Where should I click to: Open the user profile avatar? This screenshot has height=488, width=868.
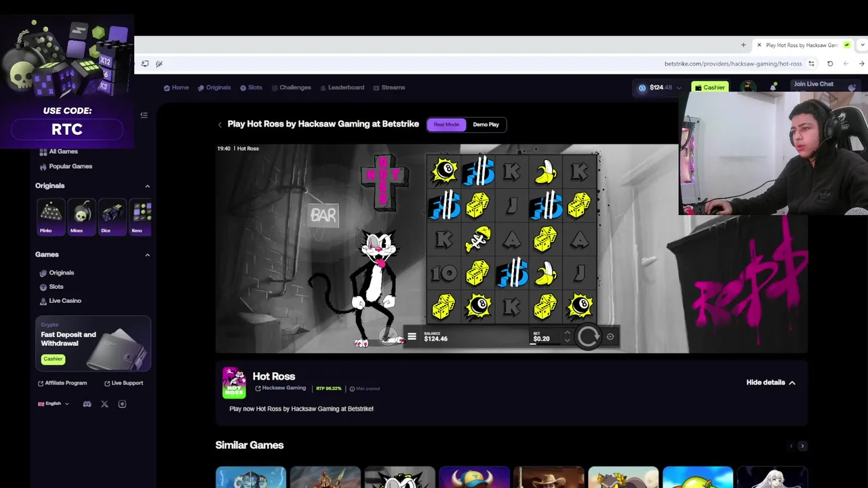[748, 87]
